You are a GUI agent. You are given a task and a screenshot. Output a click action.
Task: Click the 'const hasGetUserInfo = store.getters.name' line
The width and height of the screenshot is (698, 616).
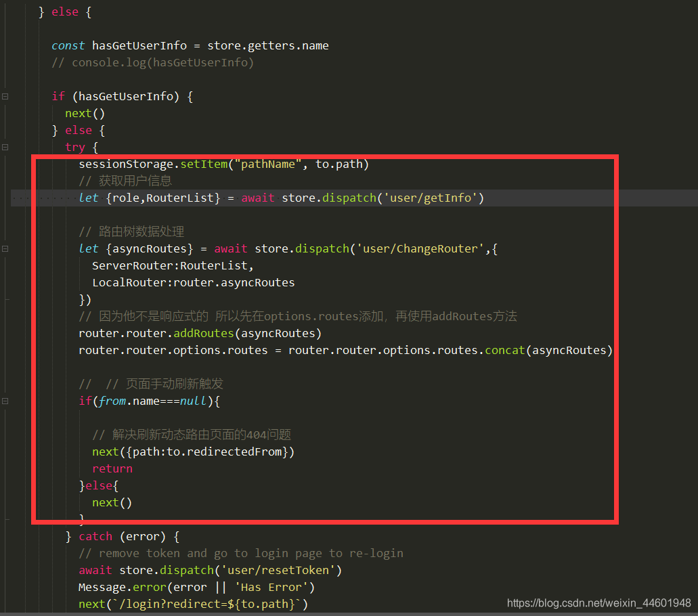click(x=190, y=45)
